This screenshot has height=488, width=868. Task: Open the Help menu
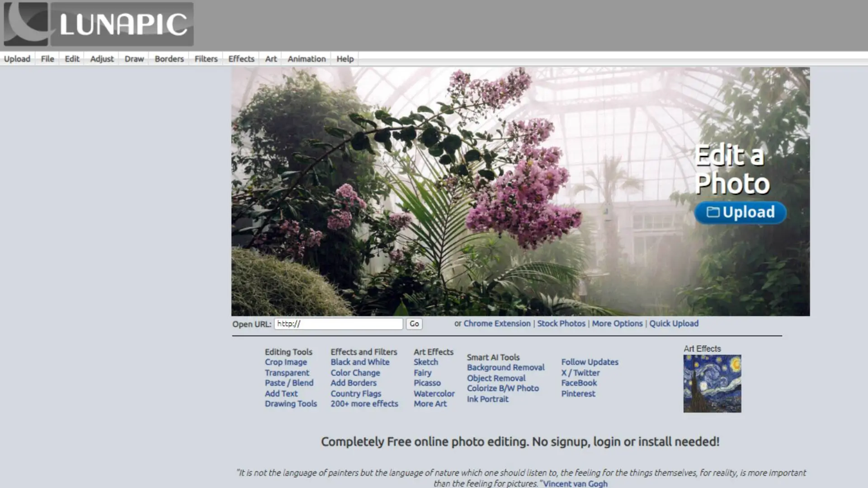coord(345,59)
